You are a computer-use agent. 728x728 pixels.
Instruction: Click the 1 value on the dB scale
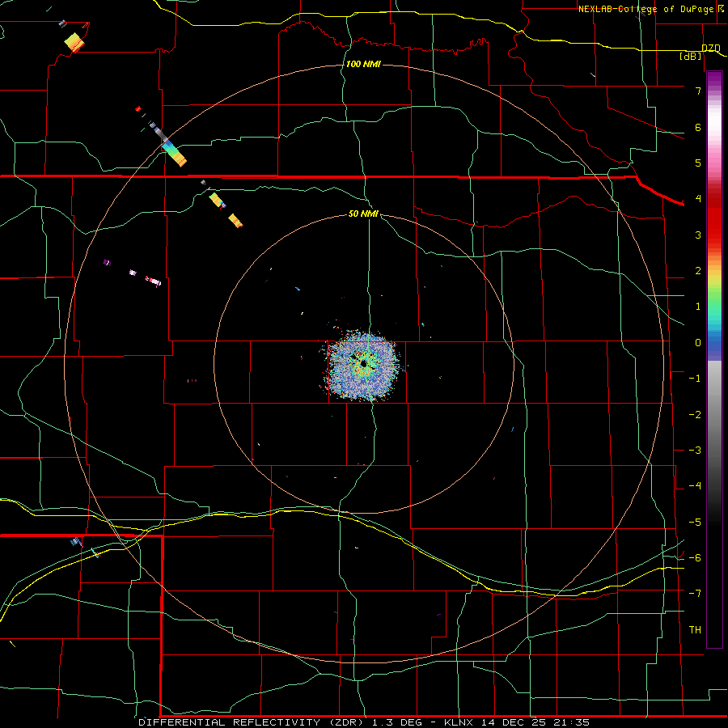click(698, 307)
